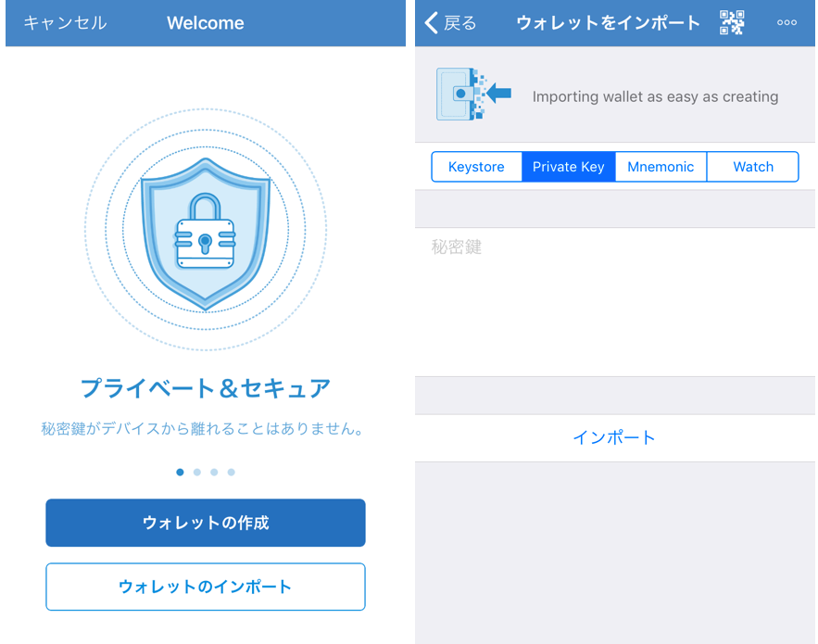The height and width of the screenshot is (644, 818).
Task: Tap the text 秘密鍵がデバイスから離れることはありません。
Action: [203, 429]
